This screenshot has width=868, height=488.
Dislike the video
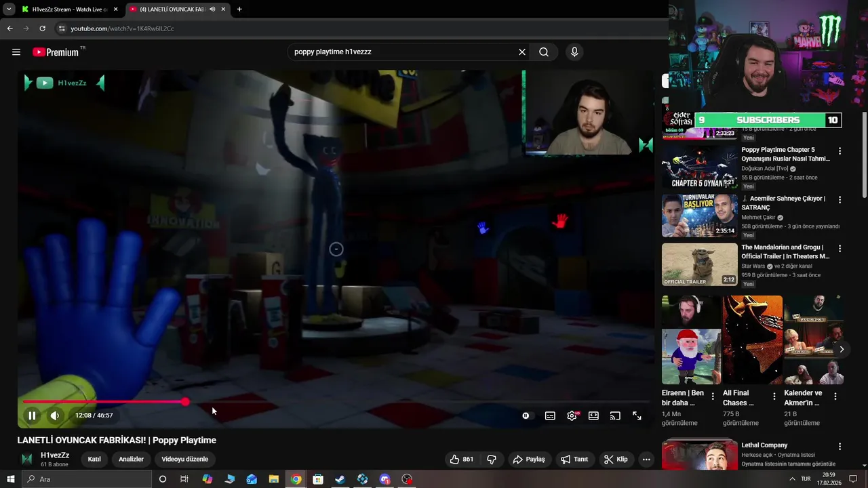point(492,460)
